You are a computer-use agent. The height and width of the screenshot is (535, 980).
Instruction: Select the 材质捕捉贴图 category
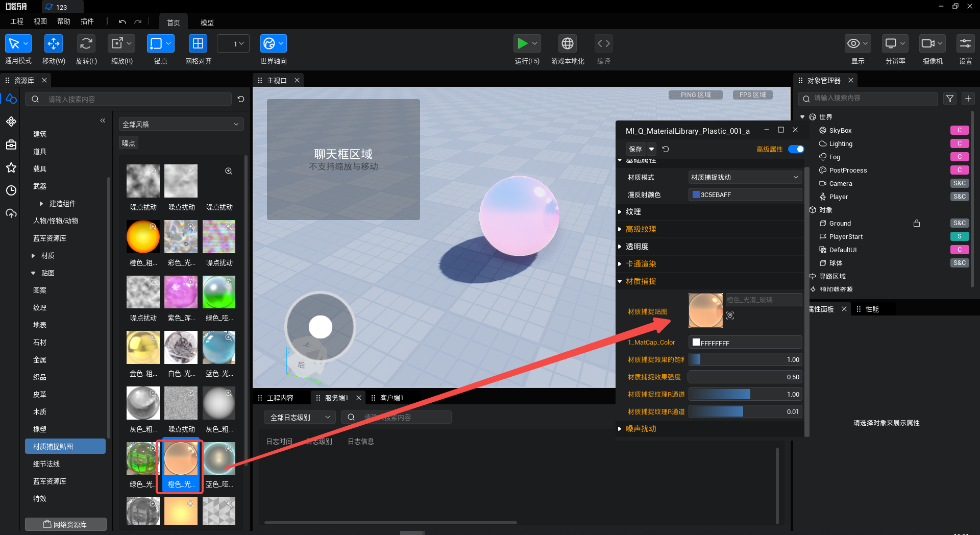tap(65, 446)
